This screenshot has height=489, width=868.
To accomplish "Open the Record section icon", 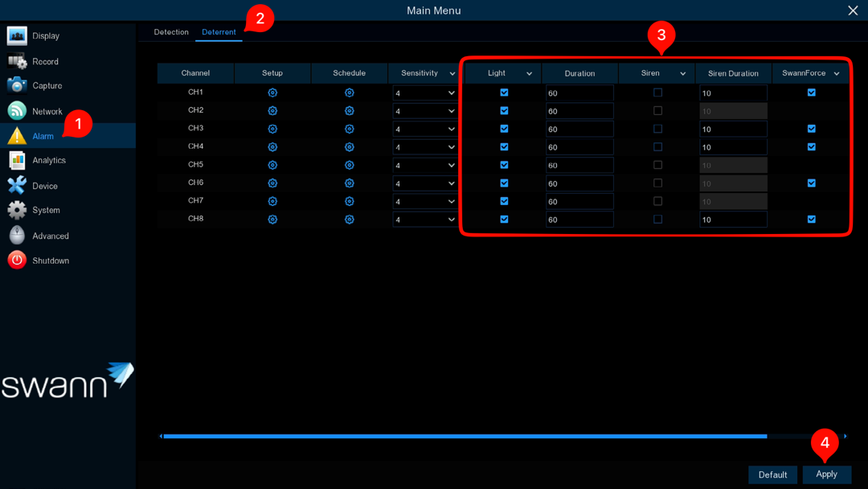I will coord(17,61).
